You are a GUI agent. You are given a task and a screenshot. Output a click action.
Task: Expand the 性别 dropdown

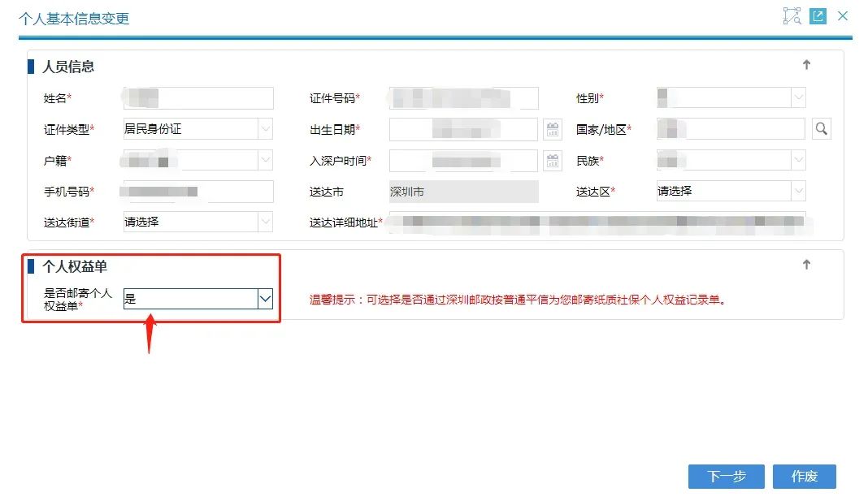pyautogui.click(x=798, y=98)
